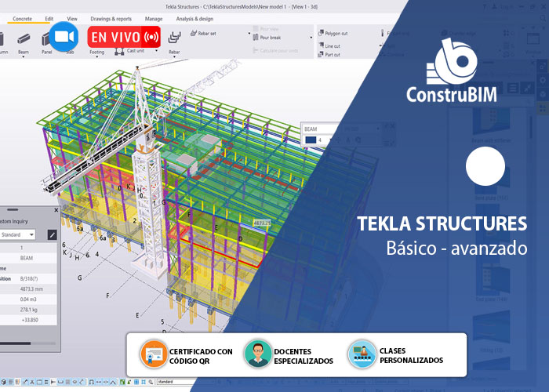Click the TEKLA STRUCTURES title text
Image resolution: width=549 pixels, height=392 pixels.
pyautogui.click(x=442, y=224)
